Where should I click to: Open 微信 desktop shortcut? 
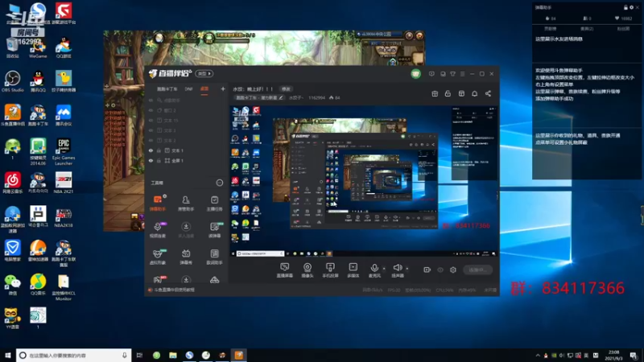(x=12, y=285)
